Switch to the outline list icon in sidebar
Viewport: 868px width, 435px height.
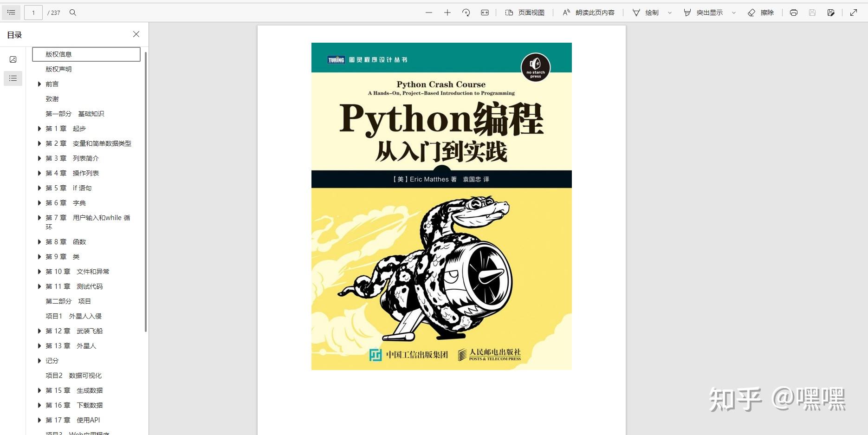pos(13,78)
